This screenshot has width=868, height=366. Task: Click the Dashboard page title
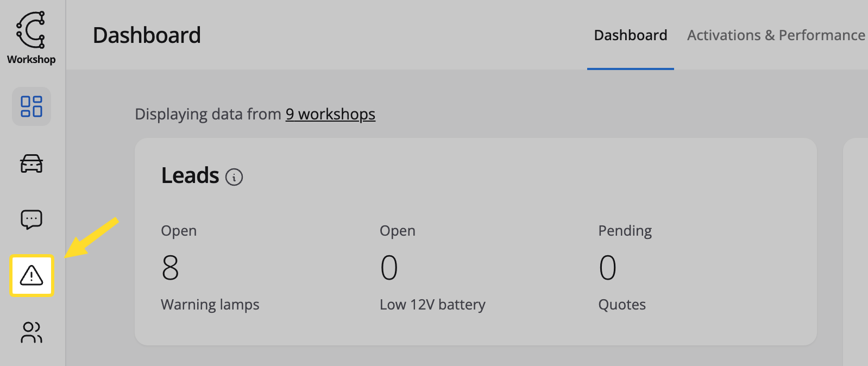pyautogui.click(x=147, y=35)
